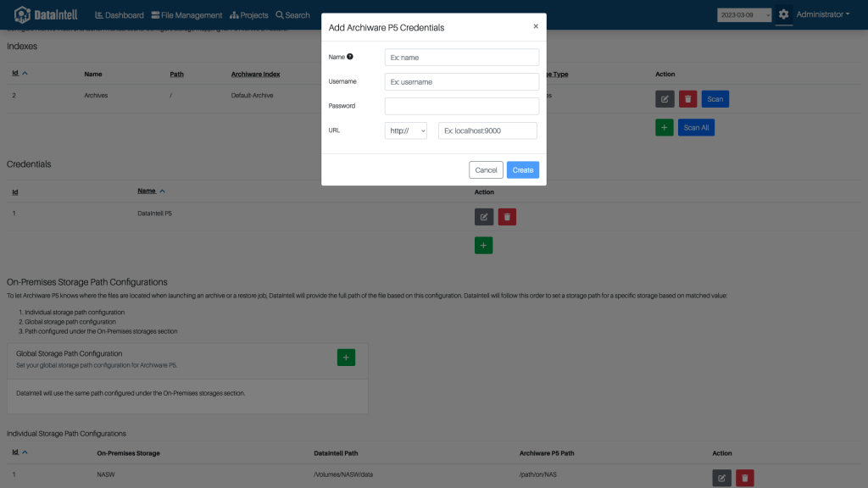Click the Name field help icon
This screenshot has width=868, height=488.
coord(350,57)
